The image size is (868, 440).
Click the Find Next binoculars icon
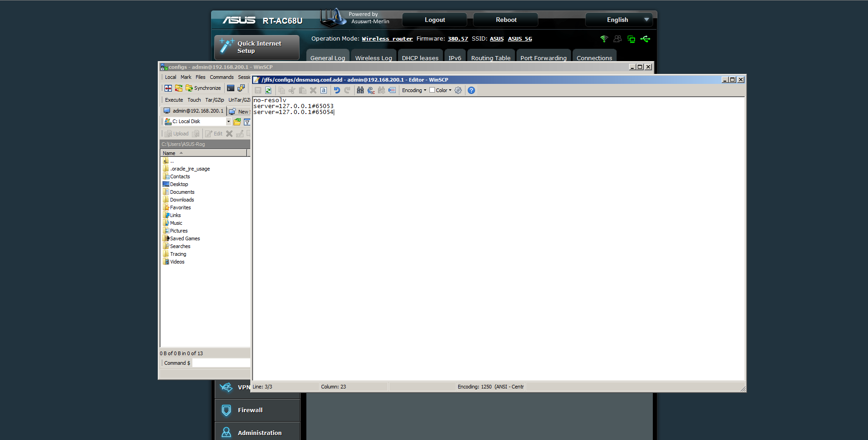point(382,90)
